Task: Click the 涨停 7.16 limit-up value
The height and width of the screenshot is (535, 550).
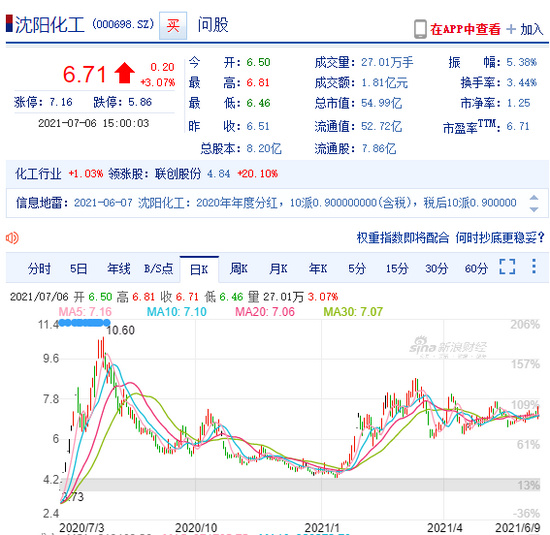Action: point(61,102)
